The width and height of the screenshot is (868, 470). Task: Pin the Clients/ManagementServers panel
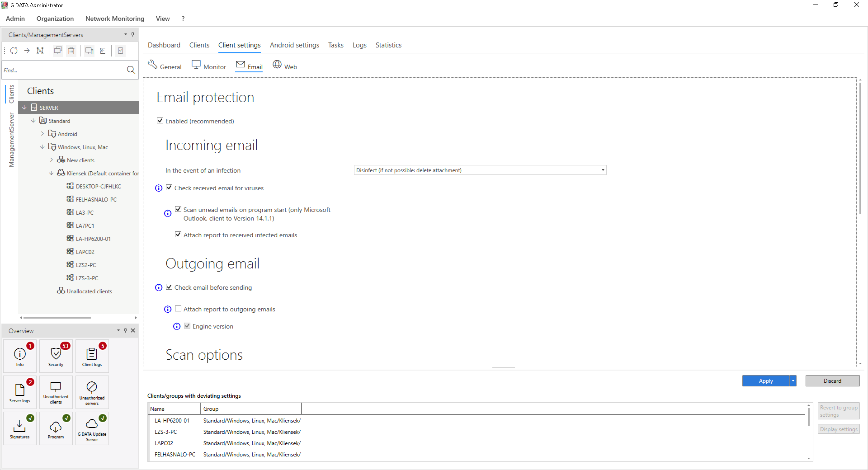click(x=132, y=34)
